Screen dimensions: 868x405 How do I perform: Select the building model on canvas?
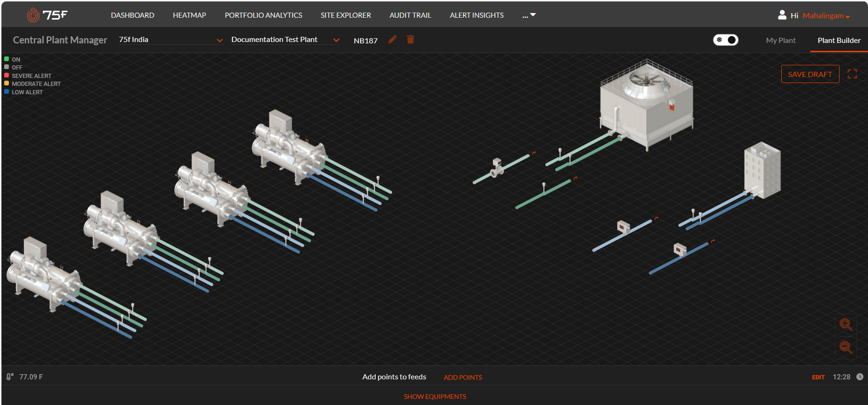pos(762,170)
